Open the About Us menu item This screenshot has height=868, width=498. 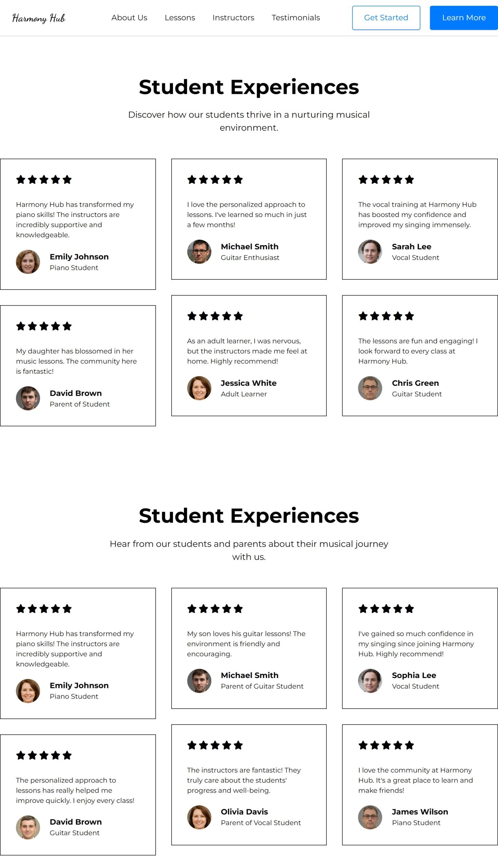point(129,18)
